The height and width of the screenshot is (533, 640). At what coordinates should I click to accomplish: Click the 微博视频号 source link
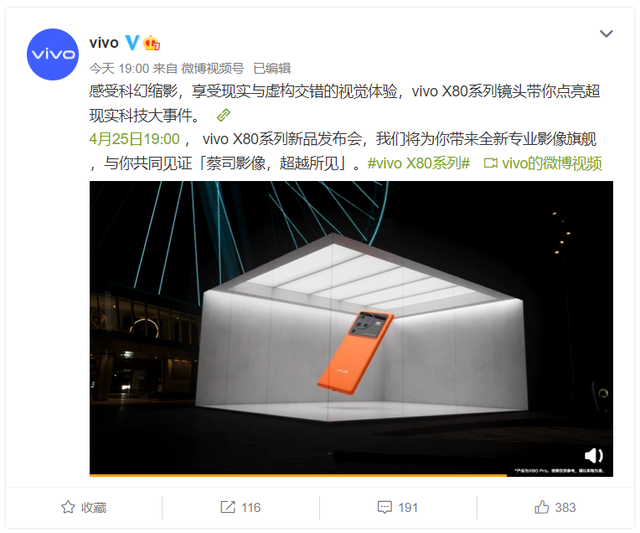(212, 68)
